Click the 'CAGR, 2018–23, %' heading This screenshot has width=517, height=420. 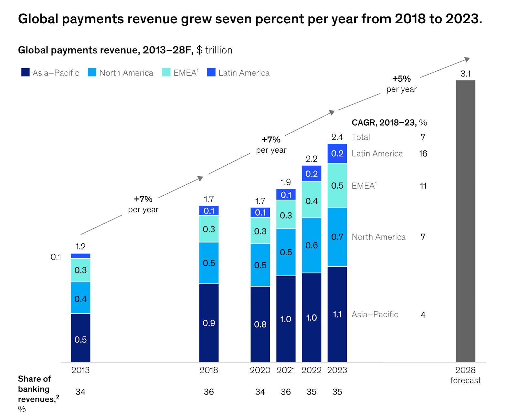tap(389, 123)
